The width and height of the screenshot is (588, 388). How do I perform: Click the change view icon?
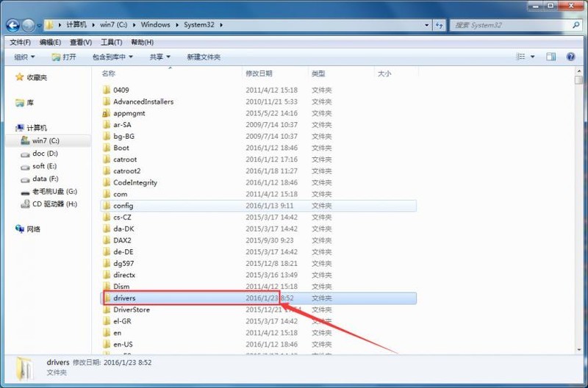tap(520, 57)
